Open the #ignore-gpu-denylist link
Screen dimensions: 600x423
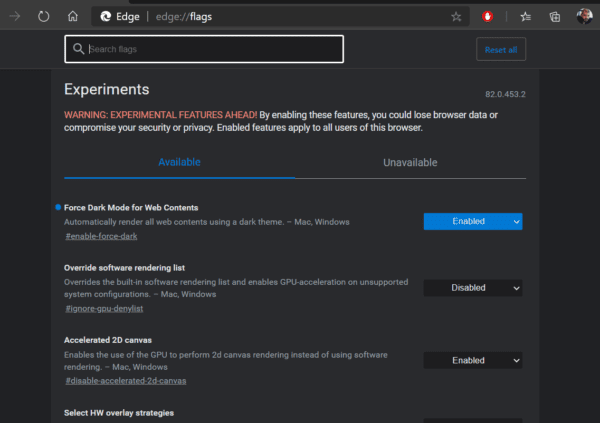[104, 309]
